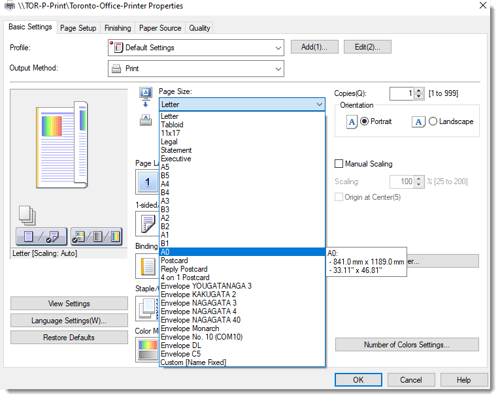Viewport: 500px width, 399px height.
Task: Select Envelope DL
Action: point(242,345)
